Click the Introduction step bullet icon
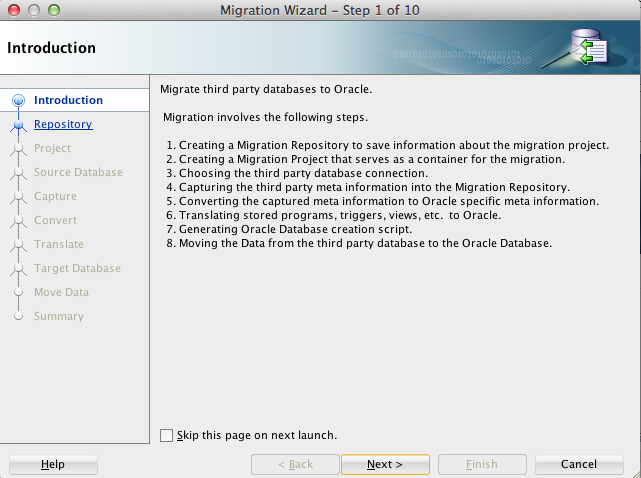This screenshot has height=478, width=641. pos(18,100)
